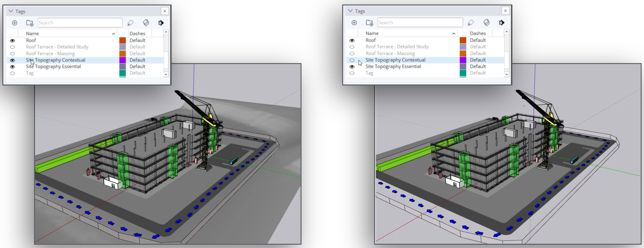Screen dimensions: 644x248
Task: Select Site Topography Essential tag in left panel
Action: (53, 66)
